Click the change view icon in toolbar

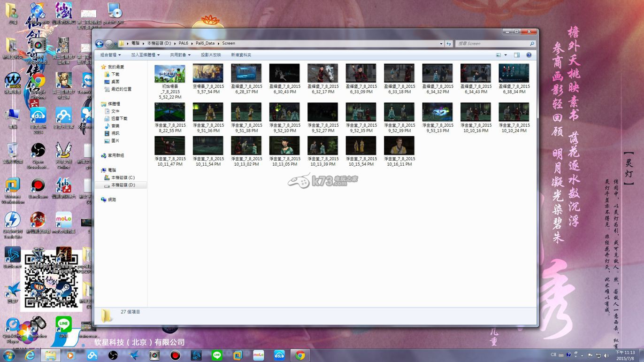click(498, 55)
